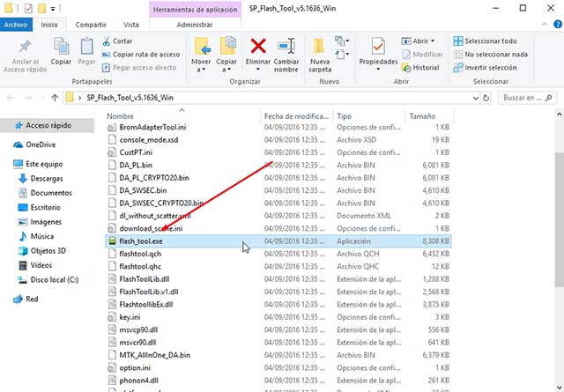This screenshot has height=392, width=564.
Task: Open the Administrar tab
Action: point(195,25)
